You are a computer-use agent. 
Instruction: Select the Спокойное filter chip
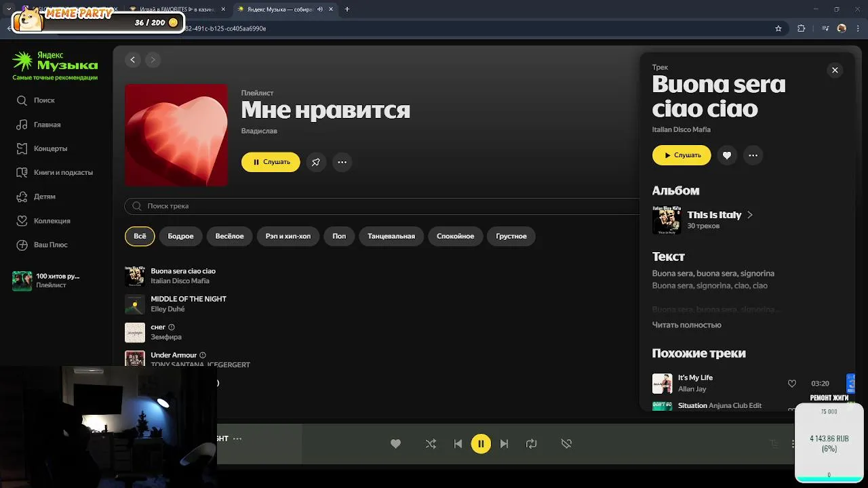point(455,237)
